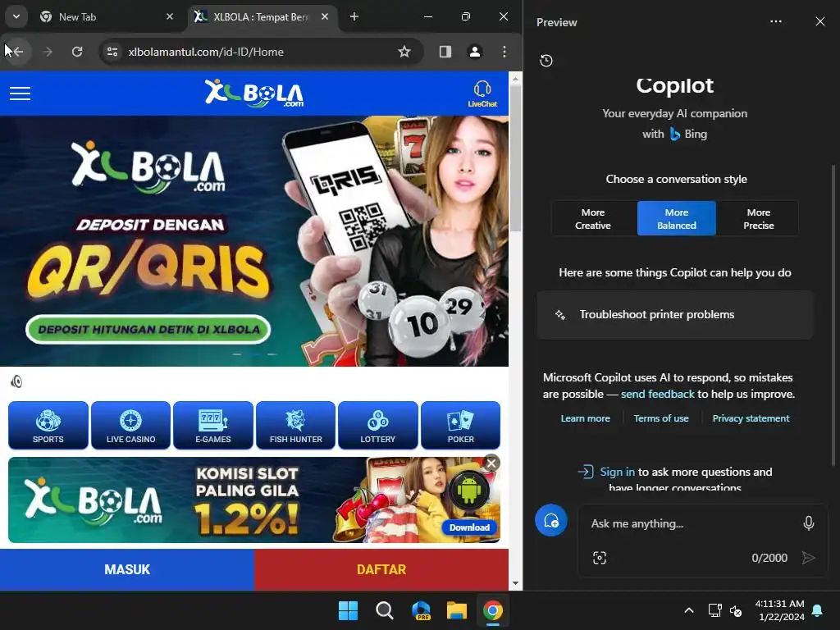Close the Komisi Slot promo banner
The width and height of the screenshot is (840, 630).
491,463
